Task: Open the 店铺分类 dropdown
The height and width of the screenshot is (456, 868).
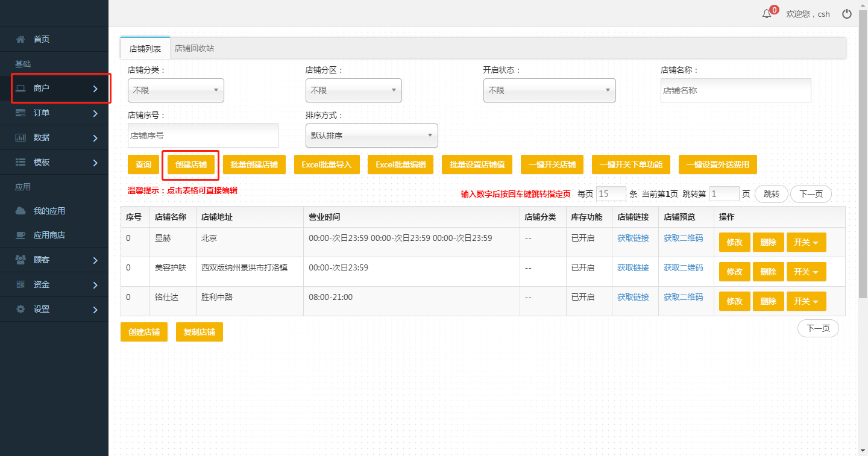Action: [175, 90]
